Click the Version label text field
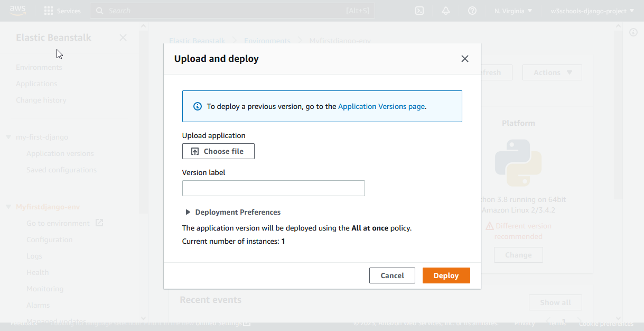644x331 pixels. [273, 188]
